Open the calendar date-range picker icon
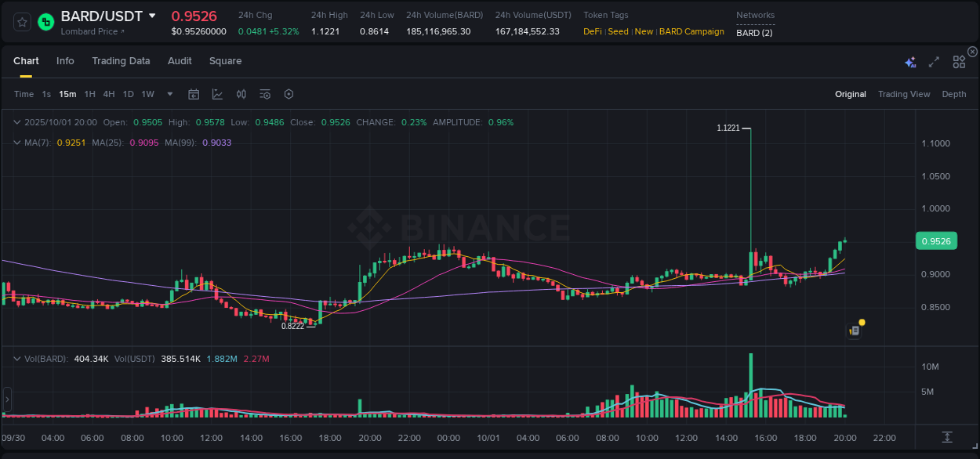The width and height of the screenshot is (980, 459). coord(194,94)
